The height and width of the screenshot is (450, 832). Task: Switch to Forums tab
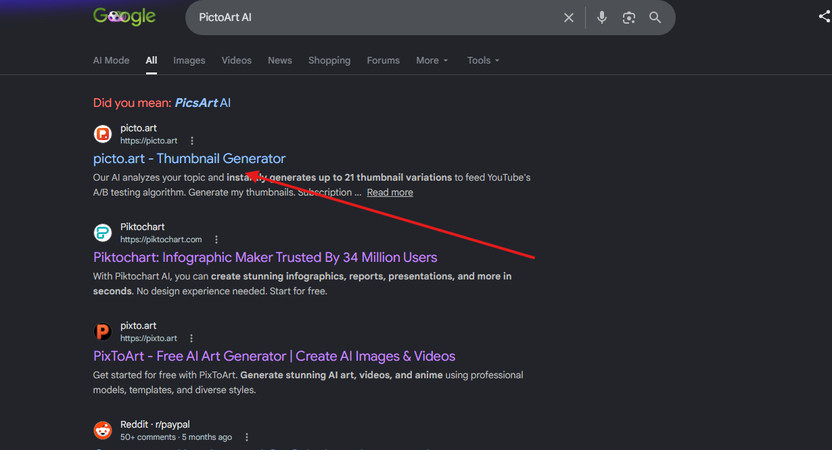click(x=383, y=60)
